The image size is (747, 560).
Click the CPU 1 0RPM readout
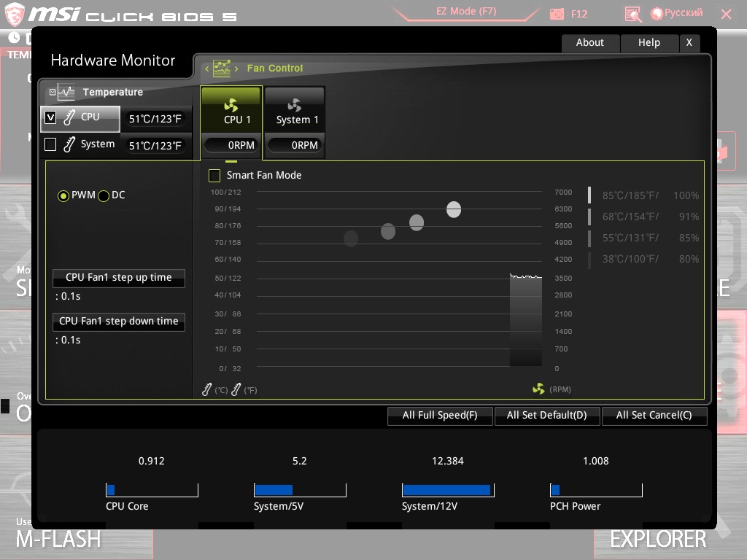point(231,145)
